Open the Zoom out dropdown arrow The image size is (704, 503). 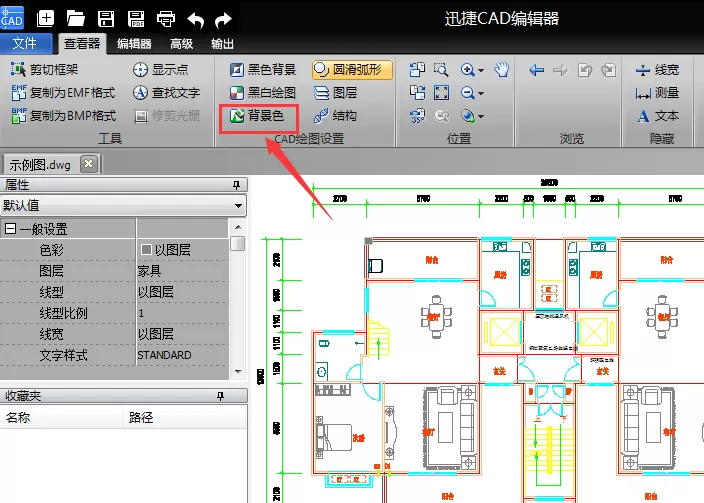click(x=481, y=93)
